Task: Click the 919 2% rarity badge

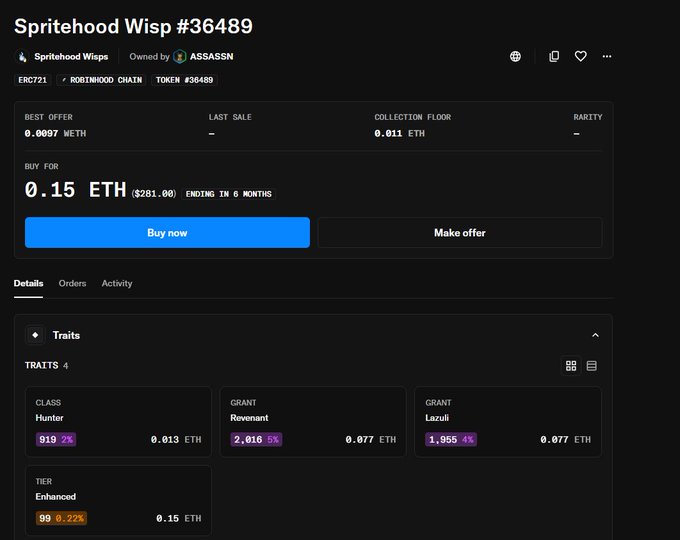Action: (x=56, y=439)
